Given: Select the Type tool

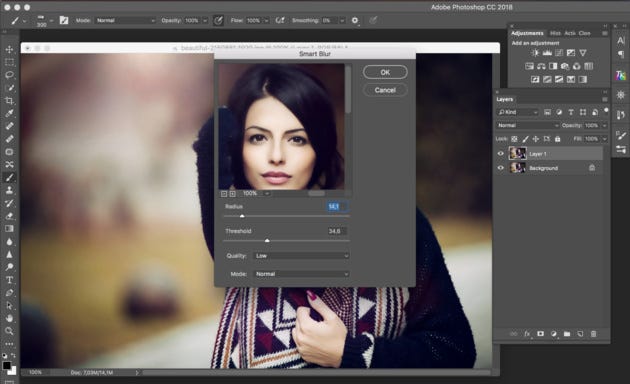Looking at the screenshot, I should tap(9, 280).
